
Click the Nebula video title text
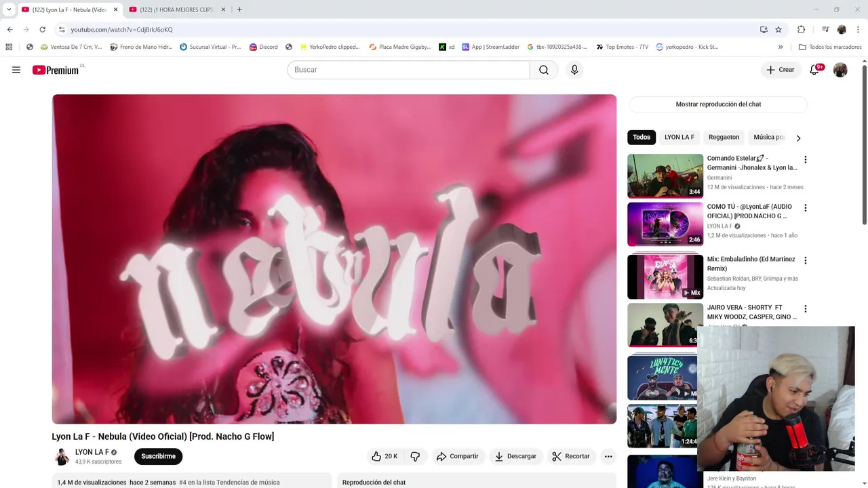point(163,436)
